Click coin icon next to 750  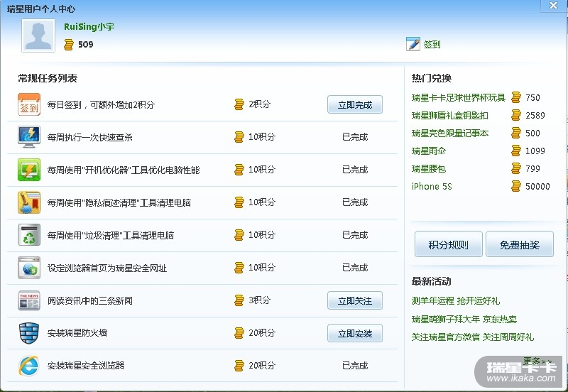516,97
